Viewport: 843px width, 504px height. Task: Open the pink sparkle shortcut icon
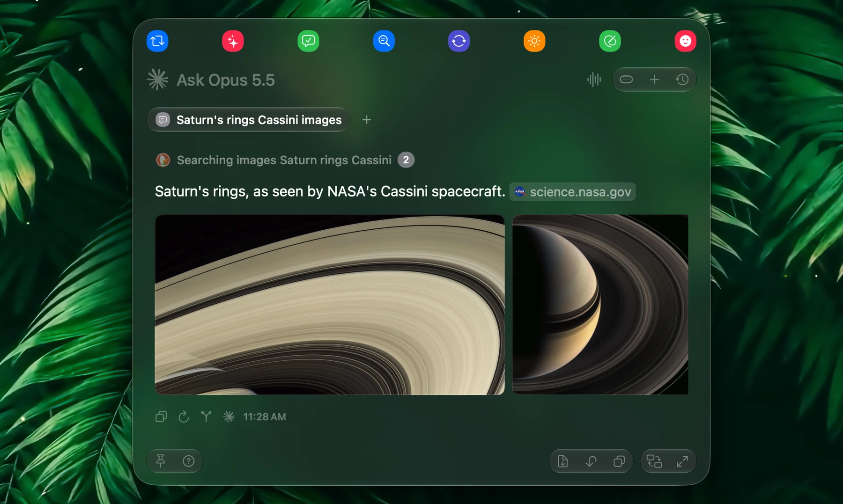pyautogui.click(x=233, y=41)
